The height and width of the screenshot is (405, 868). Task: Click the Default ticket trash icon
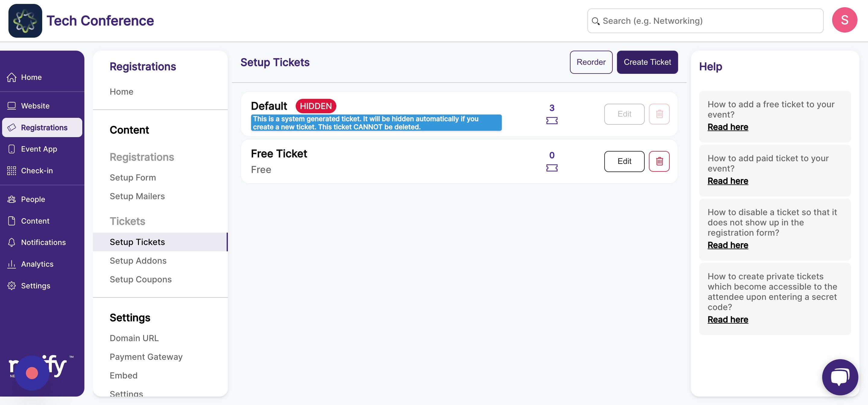(x=659, y=114)
